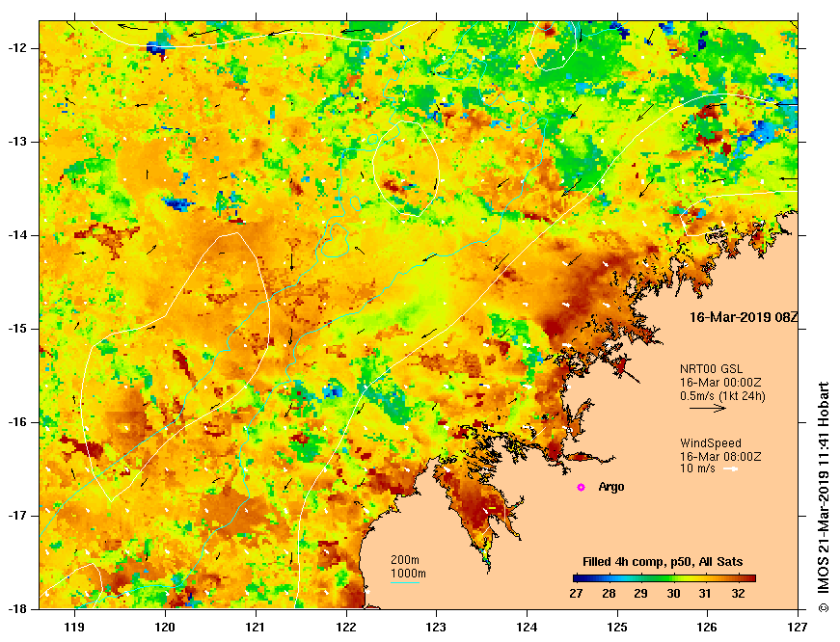This screenshot has width=840, height=642.
Task: Click the '-14' latitude axis label
Action: 16,235
